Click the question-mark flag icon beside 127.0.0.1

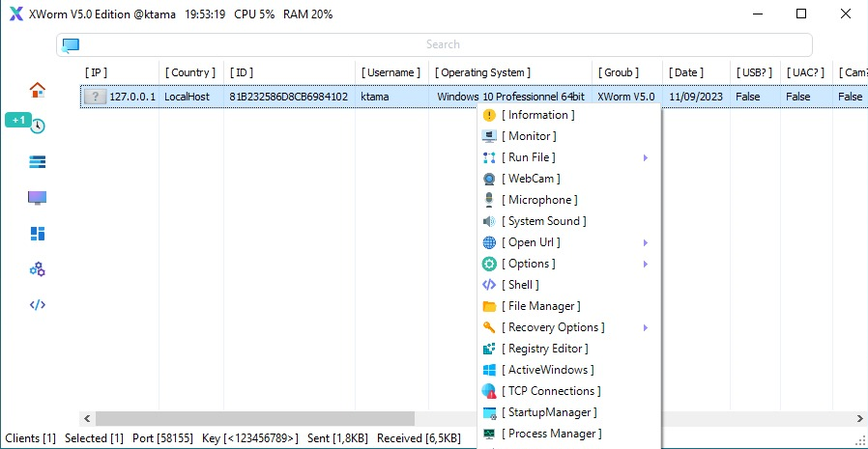(x=96, y=97)
